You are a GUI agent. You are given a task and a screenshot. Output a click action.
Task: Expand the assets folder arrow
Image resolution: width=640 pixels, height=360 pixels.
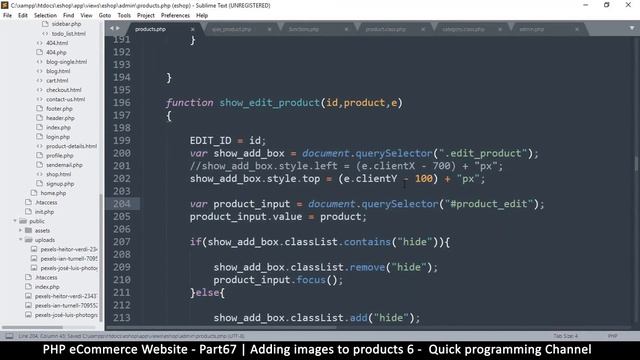(20, 231)
